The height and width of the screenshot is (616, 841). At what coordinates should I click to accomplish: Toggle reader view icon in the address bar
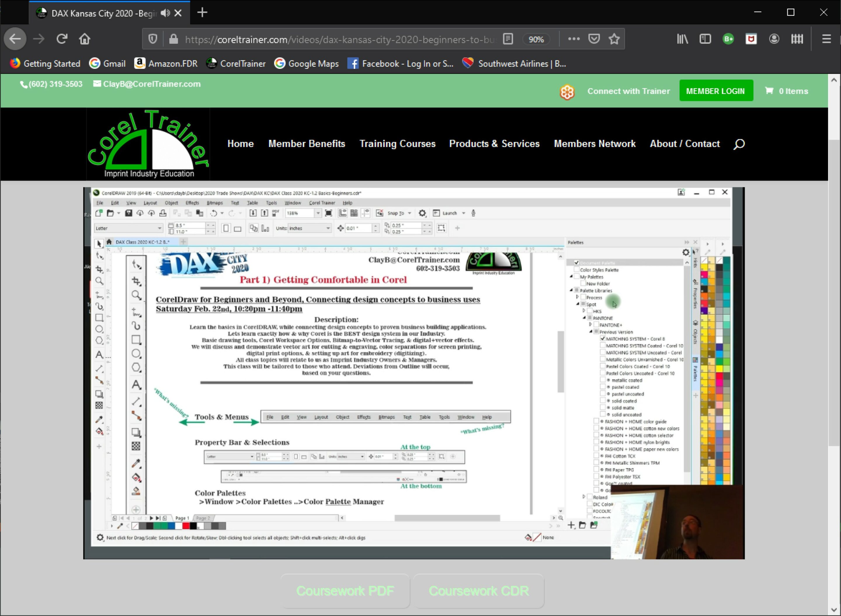tap(508, 39)
